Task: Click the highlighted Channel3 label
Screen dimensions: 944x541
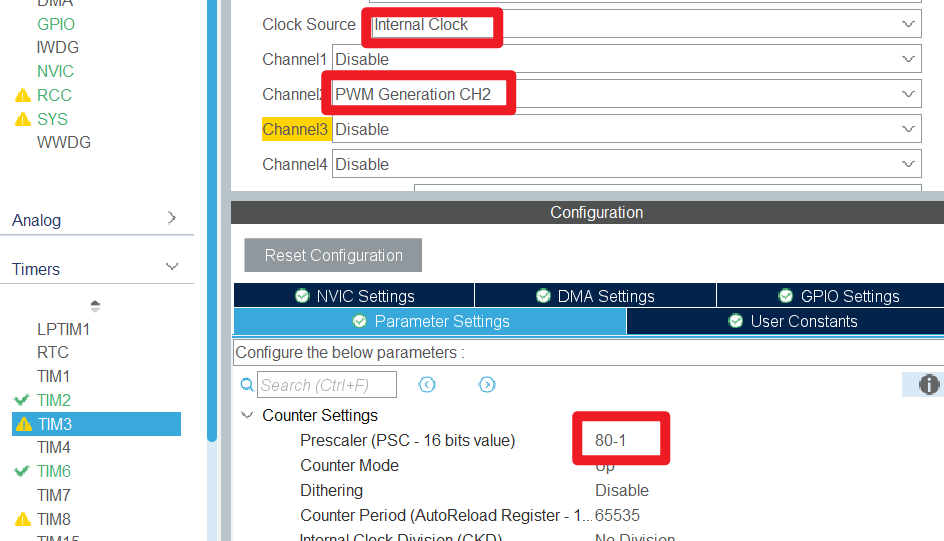Action: pos(296,129)
